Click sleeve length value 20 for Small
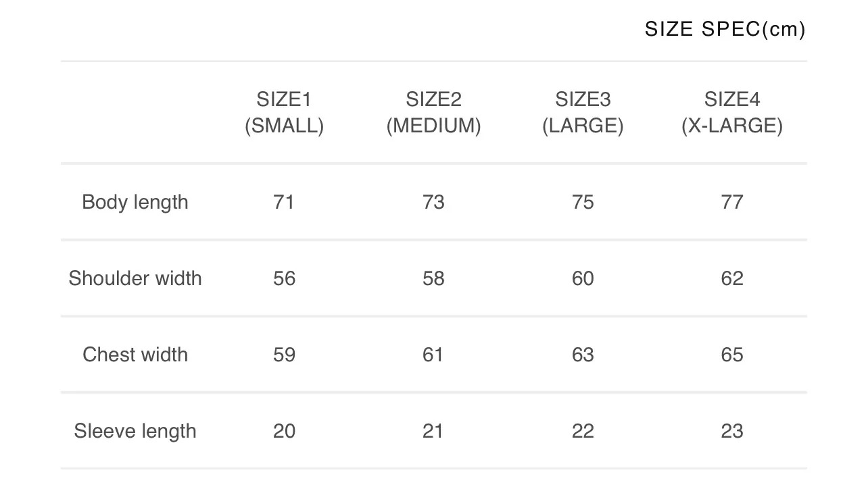The width and height of the screenshot is (868, 489). pos(284,431)
